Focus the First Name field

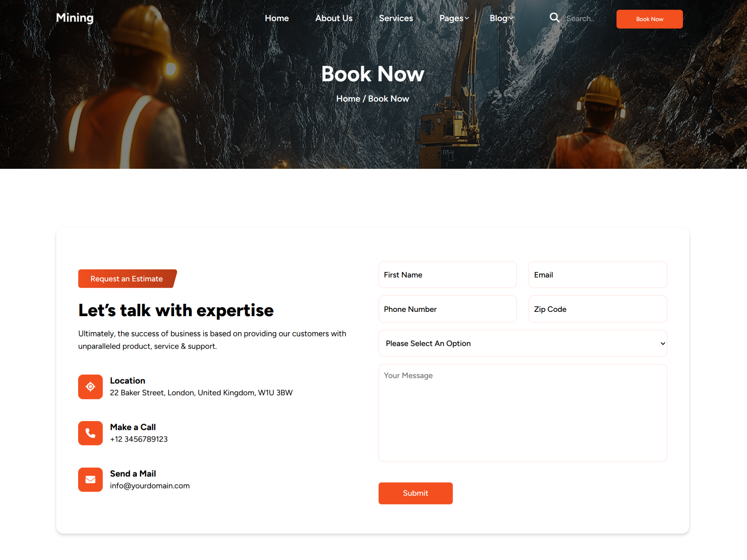(x=447, y=275)
